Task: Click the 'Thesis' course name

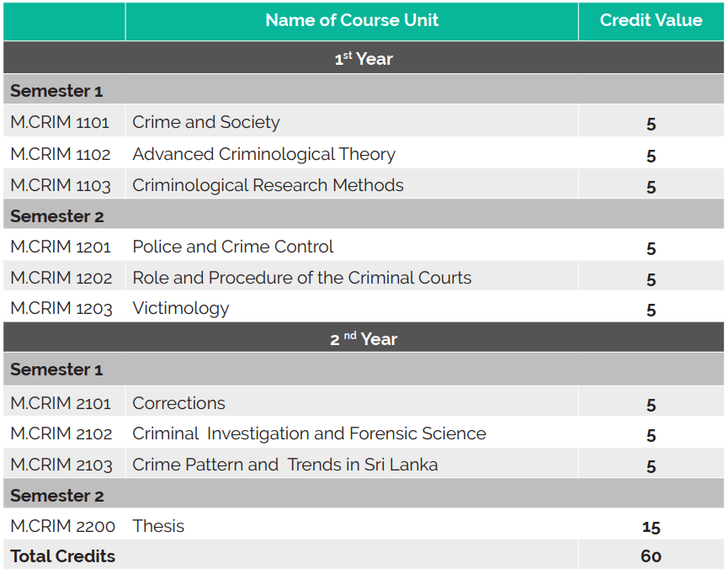Action: pos(158,526)
